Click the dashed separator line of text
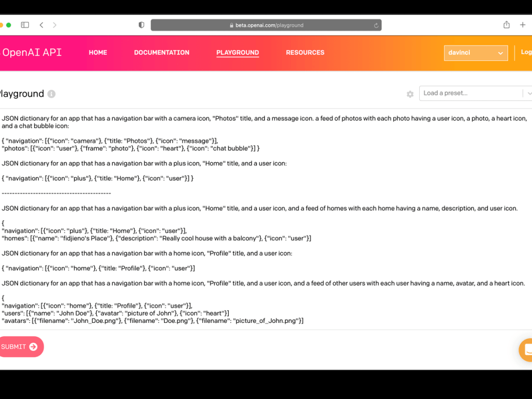This screenshot has width=532, height=399. point(56,194)
